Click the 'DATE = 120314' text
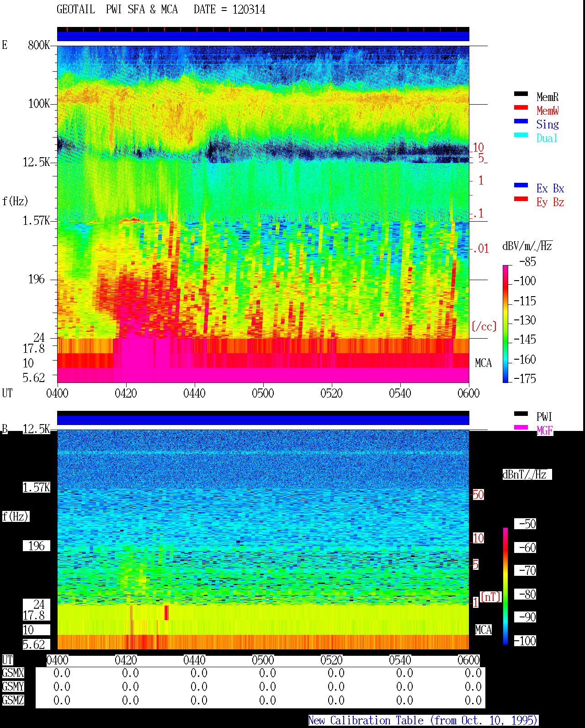Image resolution: width=585 pixels, height=728 pixels. click(x=229, y=9)
